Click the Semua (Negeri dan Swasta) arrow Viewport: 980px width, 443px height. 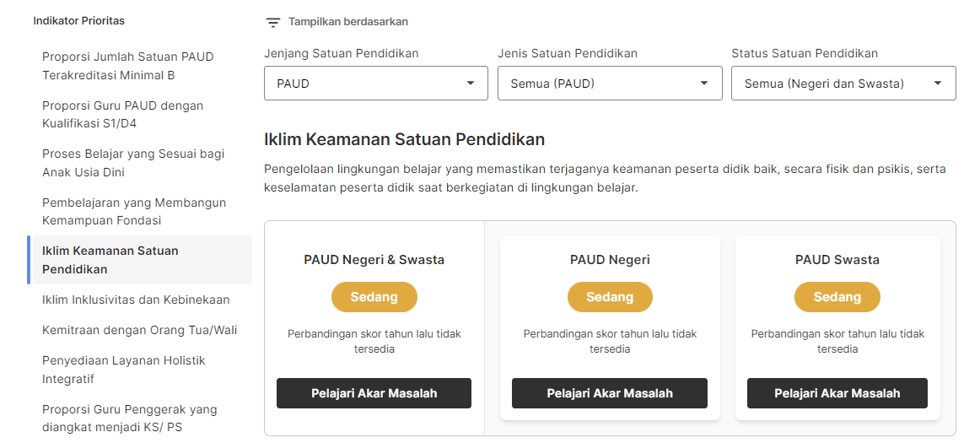pos(938,84)
